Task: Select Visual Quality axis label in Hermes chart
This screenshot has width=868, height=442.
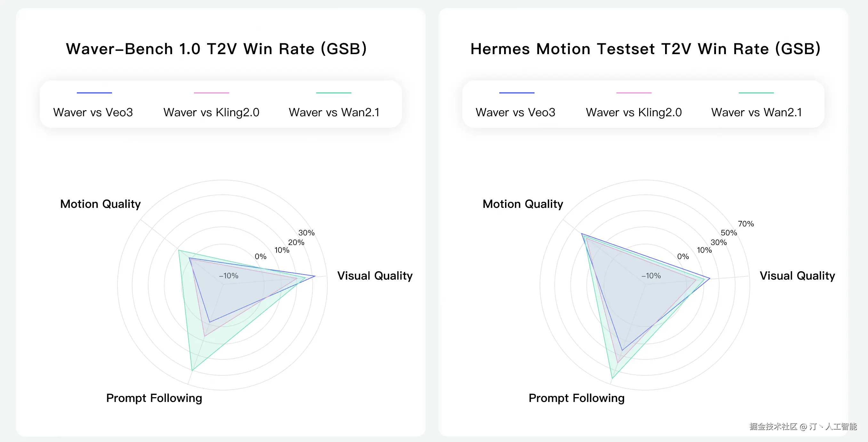Action: [797, 276]
